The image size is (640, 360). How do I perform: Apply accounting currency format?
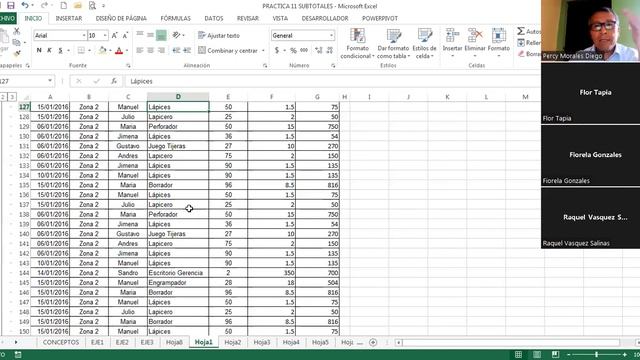[x=277, y=50]
